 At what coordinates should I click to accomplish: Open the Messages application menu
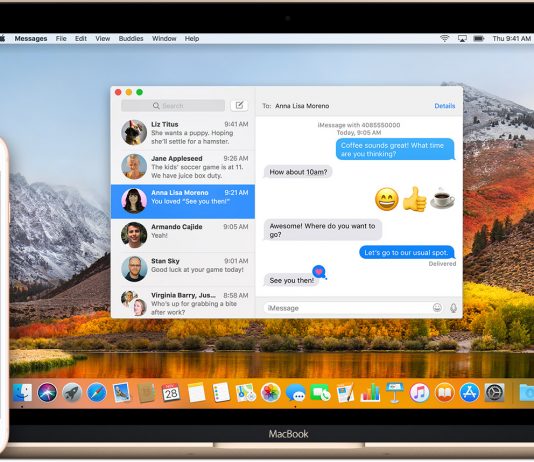(31, 38)
